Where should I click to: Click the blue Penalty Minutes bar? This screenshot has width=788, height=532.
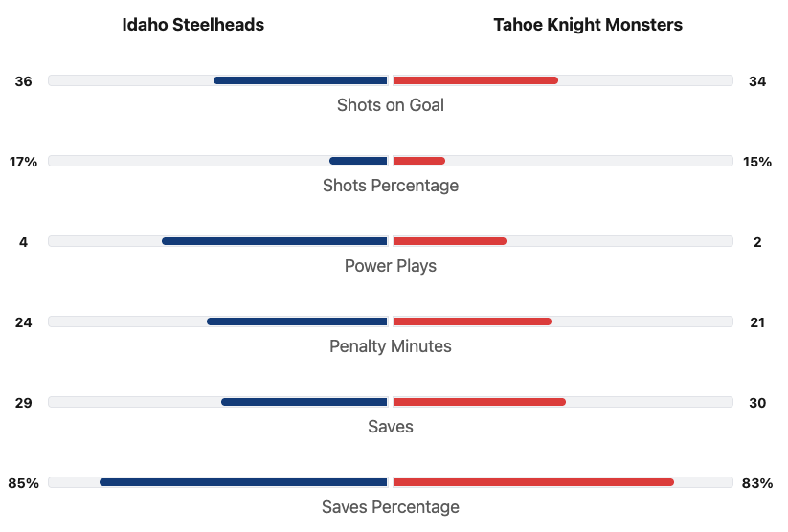(x=297, y=321)
